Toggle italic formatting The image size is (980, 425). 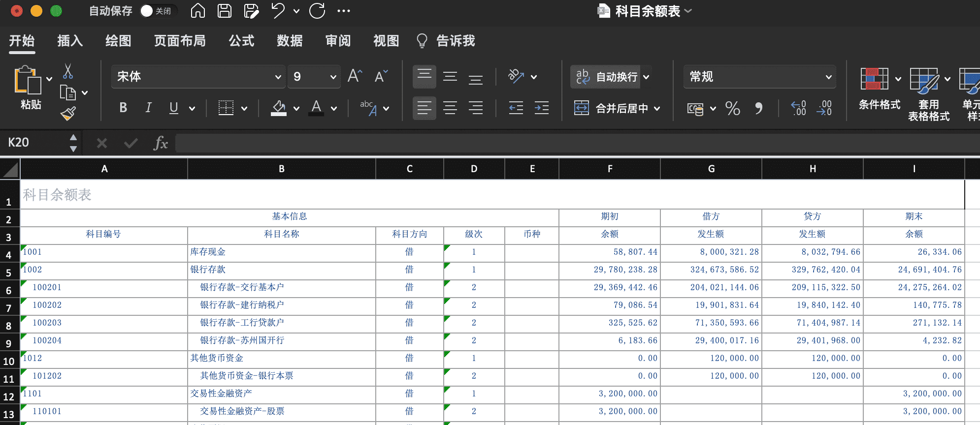[148, 108]
